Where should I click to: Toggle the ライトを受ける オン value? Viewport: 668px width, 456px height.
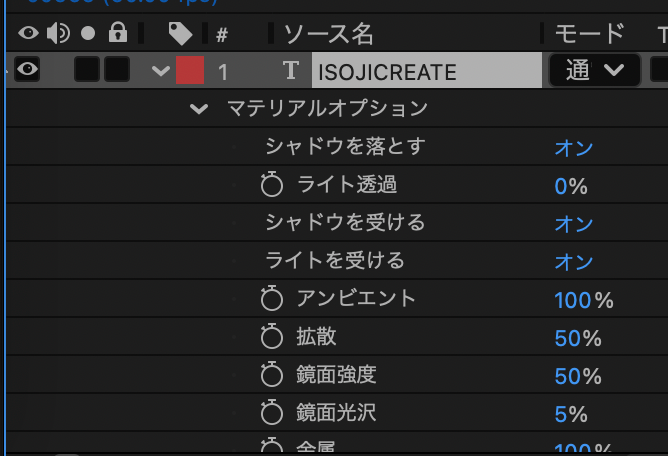pyautogui.click(x=574, y=262)
